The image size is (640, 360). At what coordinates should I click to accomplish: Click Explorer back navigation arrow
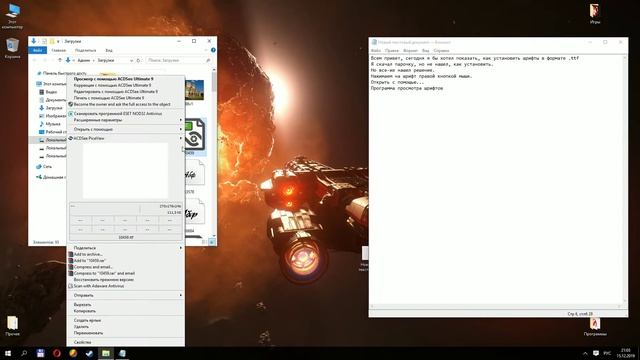[35, 60]
